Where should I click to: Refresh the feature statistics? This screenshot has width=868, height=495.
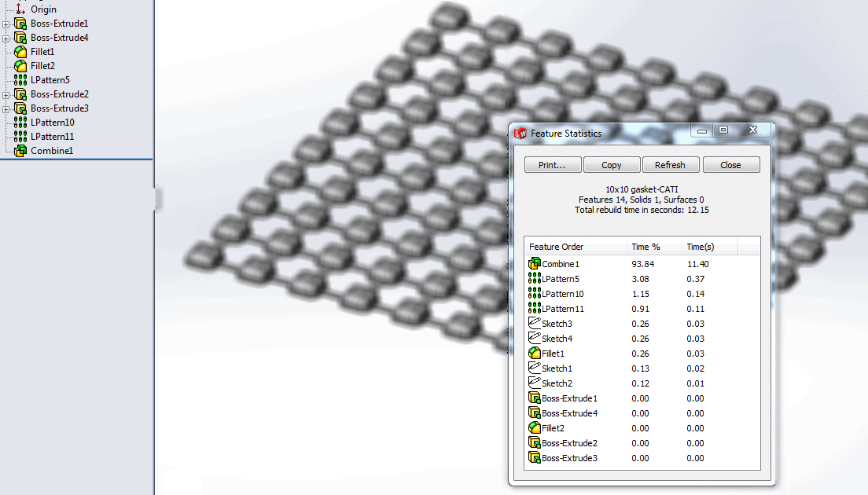tap(670, 165)
